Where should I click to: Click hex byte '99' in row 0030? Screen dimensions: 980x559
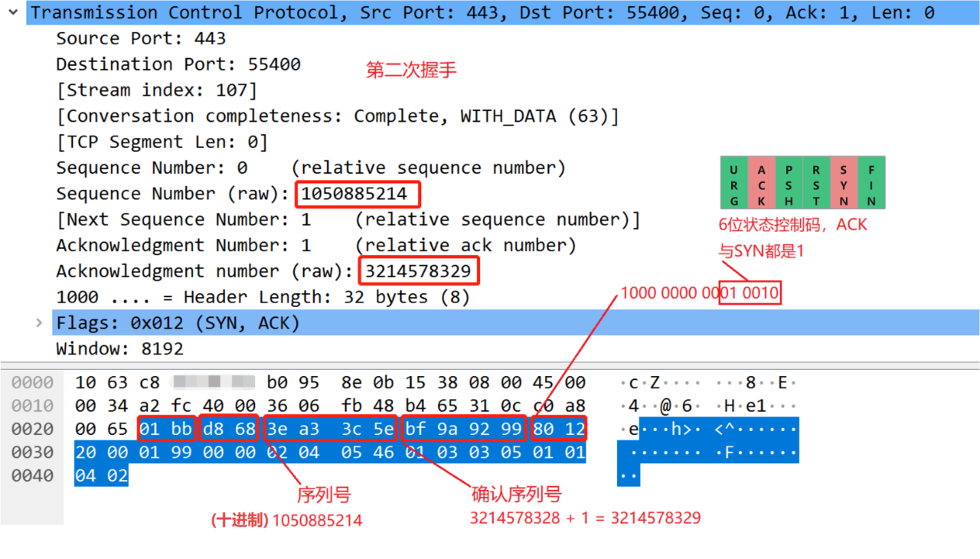tap(181, 453)
